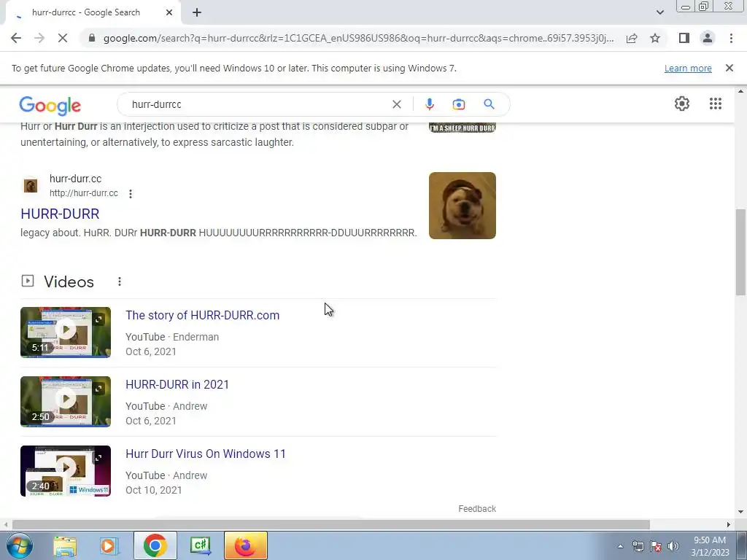Click the address bar URL
The height and width of the screenshot is (560, 747).
[358, 38]
